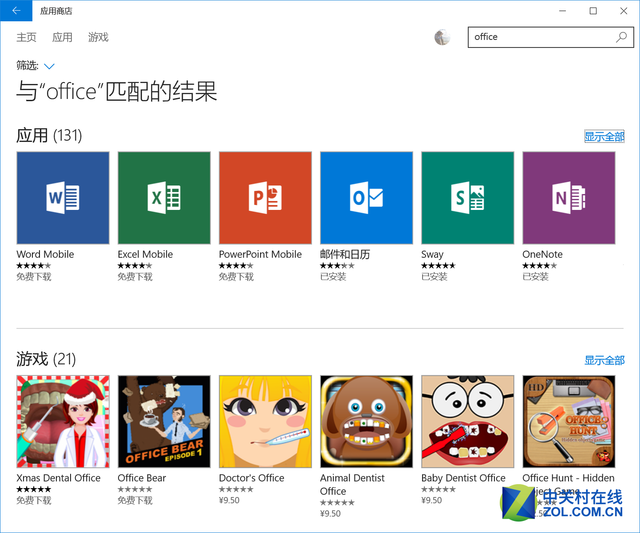The image size is (640, 533).
Task: Open the Excel Mobile app tile
Action: (164, 198)
